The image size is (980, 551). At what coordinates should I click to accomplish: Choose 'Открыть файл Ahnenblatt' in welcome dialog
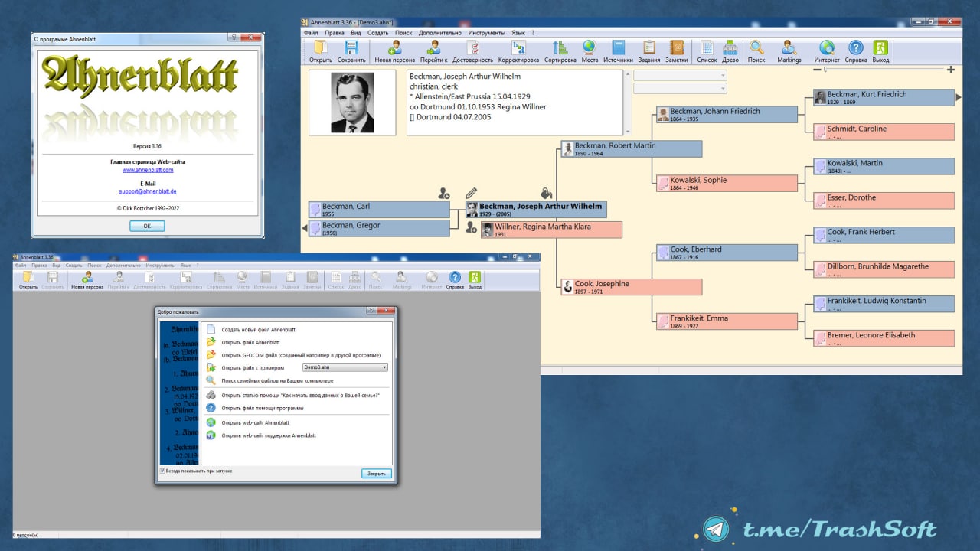click(250, 342)
